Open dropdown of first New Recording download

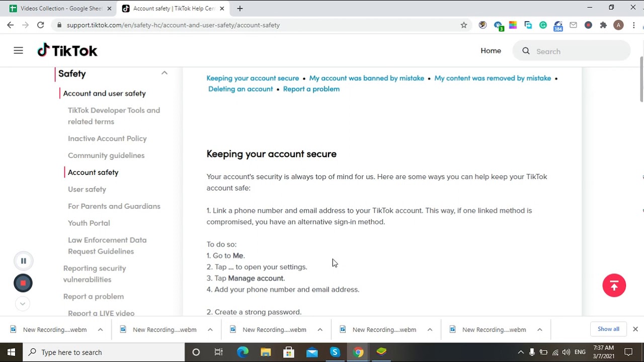point(100,330)
